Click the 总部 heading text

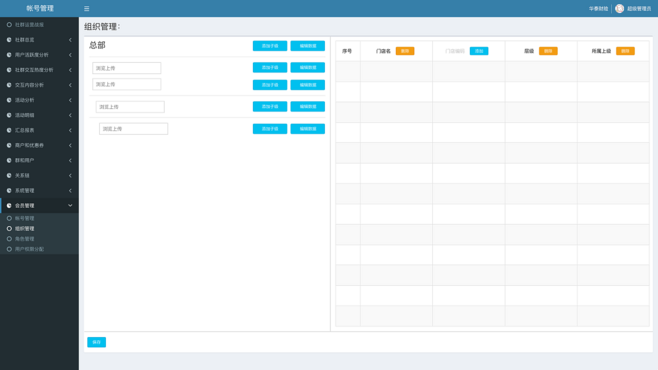(97, 45)
